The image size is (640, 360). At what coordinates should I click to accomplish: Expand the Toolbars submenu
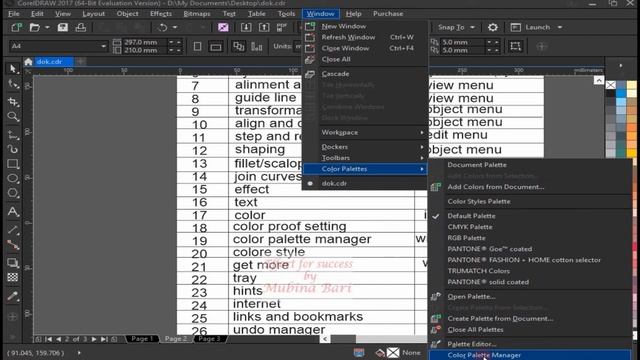[x=364, y=158]
